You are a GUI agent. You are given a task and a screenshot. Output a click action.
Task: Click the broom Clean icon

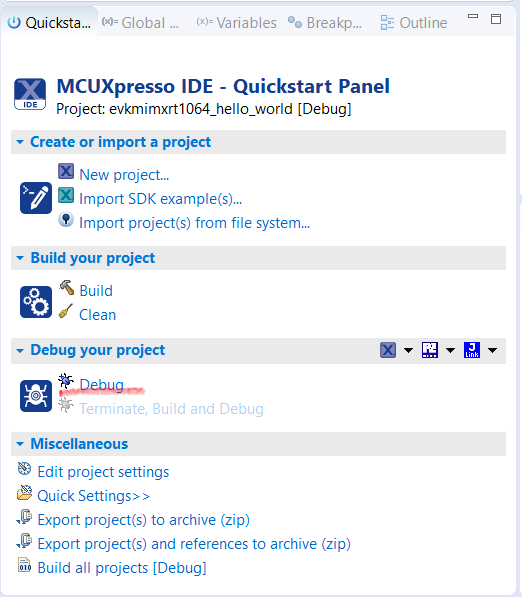coord(66,311)
